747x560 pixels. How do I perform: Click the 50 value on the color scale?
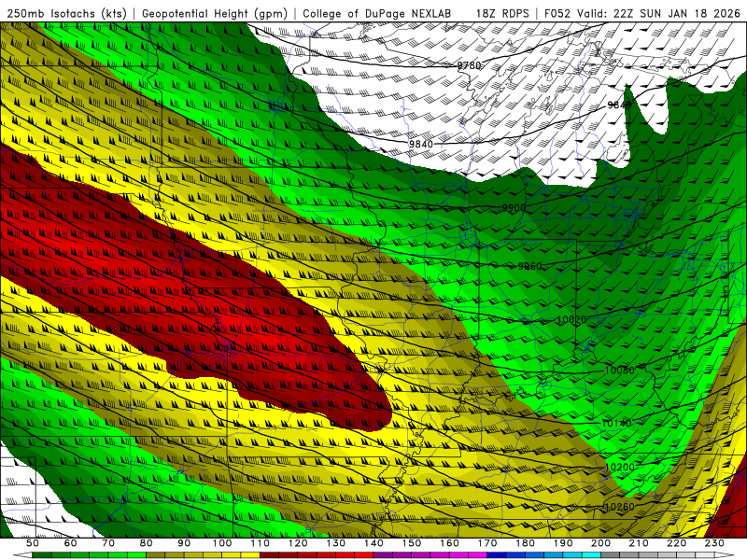pyautogui.click(x=33, y=543)
